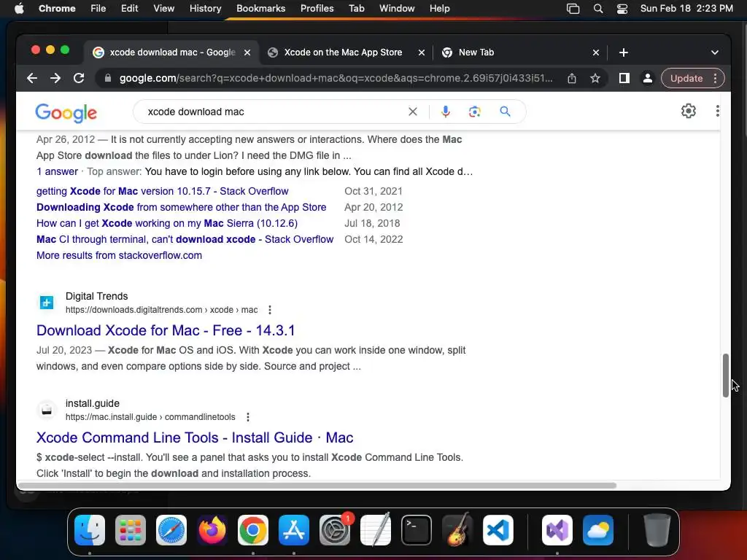Screen dimensions: 747x560
Task: Open the Bookmarks menu
Action: point(260,8)
